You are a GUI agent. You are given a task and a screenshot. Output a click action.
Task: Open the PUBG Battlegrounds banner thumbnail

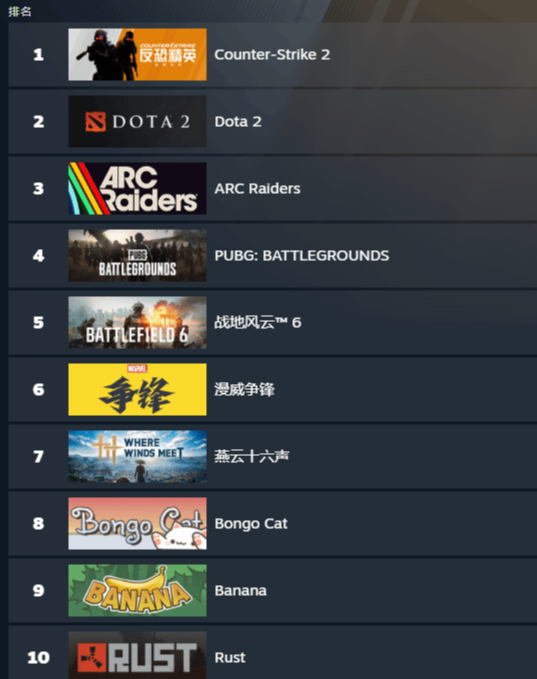[x=137, y=255]
